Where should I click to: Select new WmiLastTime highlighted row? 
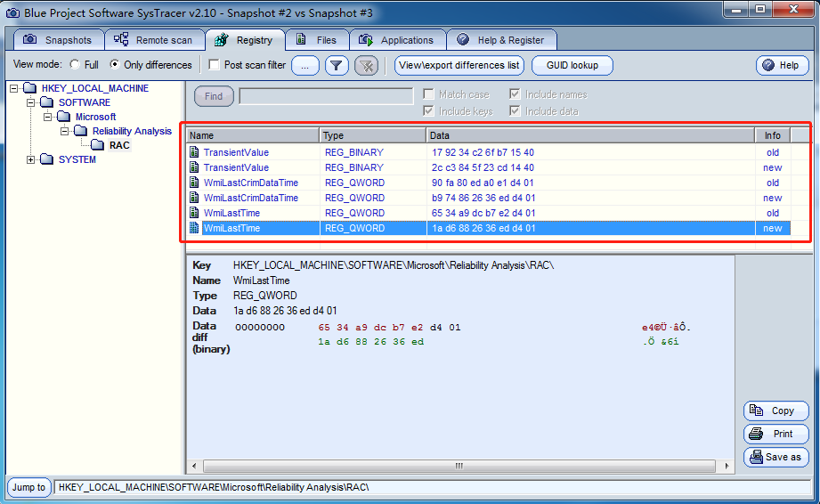coord(489,228)
